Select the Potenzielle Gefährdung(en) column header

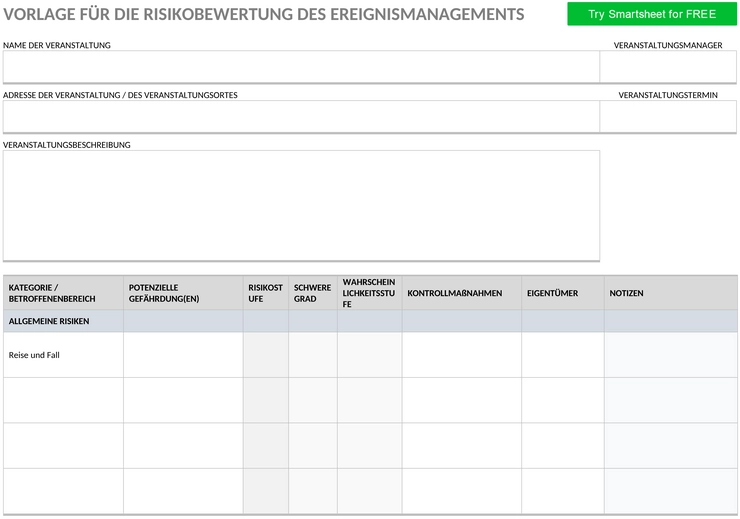click(183, 293)
